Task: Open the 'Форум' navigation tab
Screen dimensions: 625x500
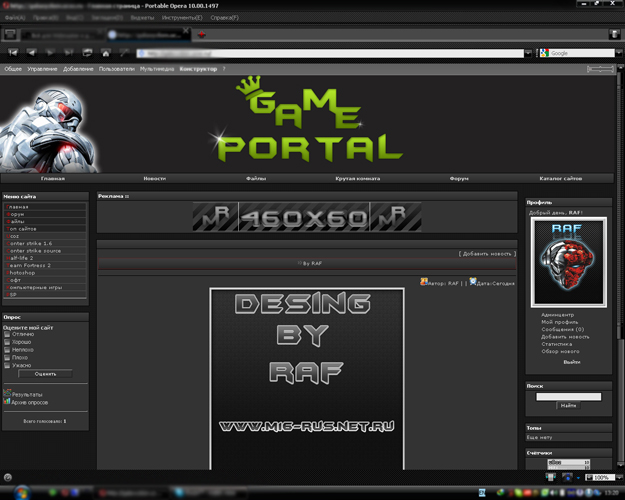Action: (459, 178)
